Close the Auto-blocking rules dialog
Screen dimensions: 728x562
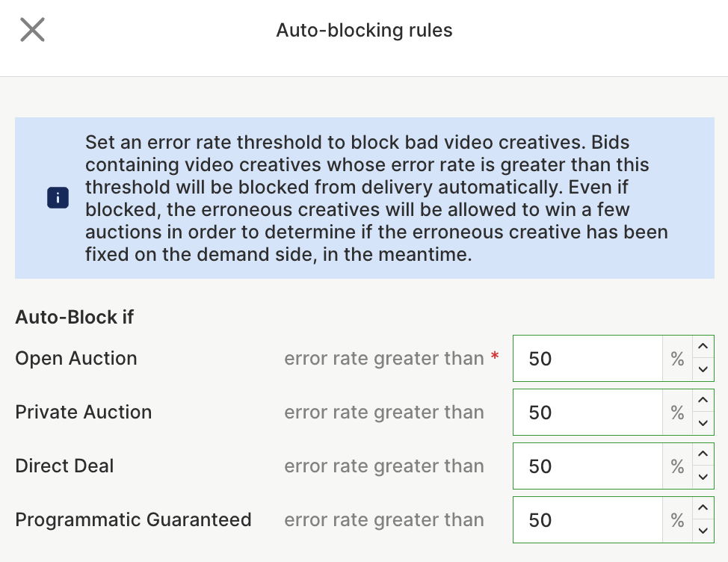[32, 30]
